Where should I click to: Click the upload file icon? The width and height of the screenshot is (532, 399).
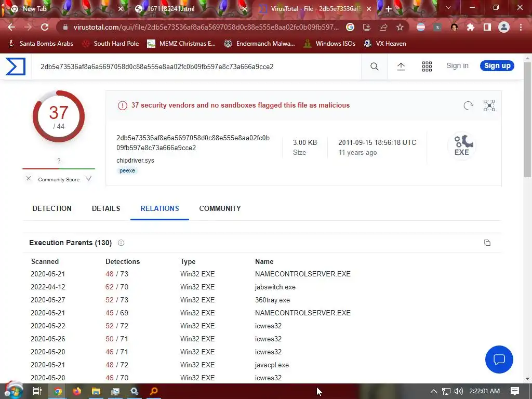(401, 66)
